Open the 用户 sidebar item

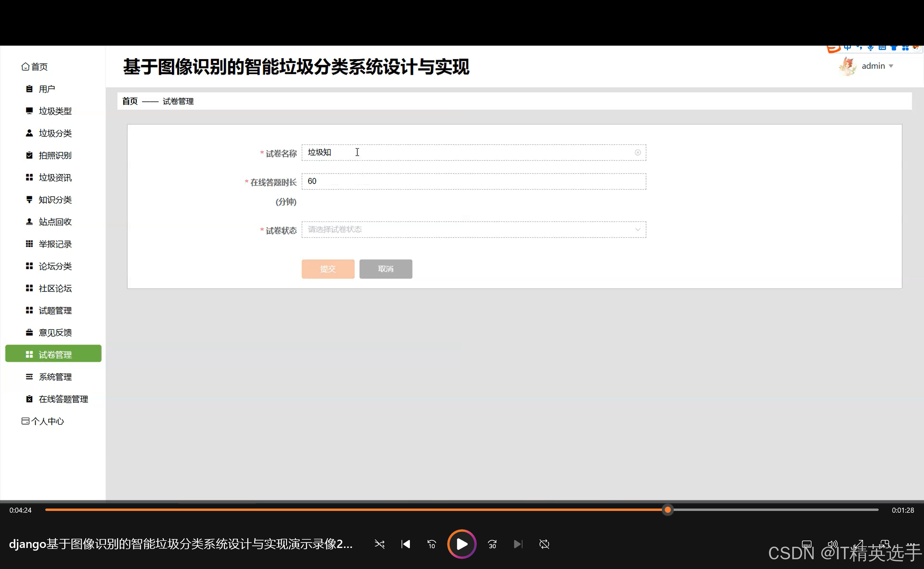(x=46, y=89)
